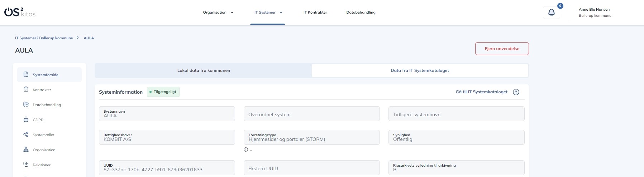This screenshot has height=177, width=644.
Task: Click the GDPR lock icon
Action: 26,119
